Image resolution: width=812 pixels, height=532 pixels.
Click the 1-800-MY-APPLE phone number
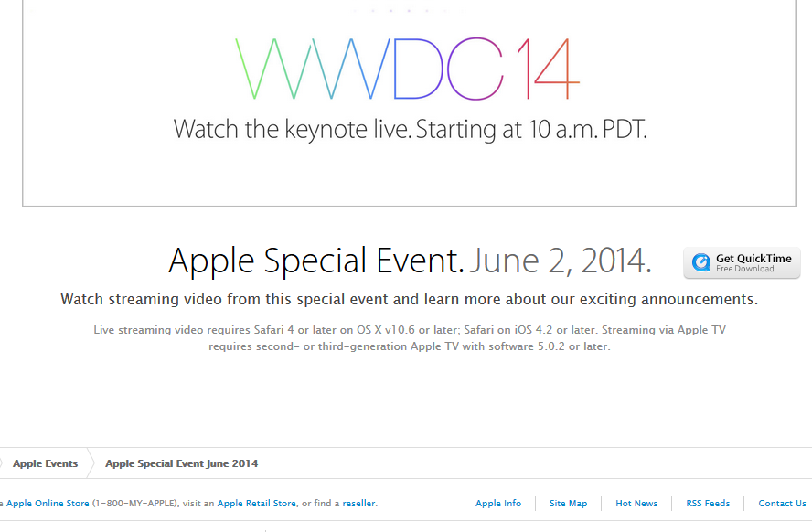(x=135, y=503)
